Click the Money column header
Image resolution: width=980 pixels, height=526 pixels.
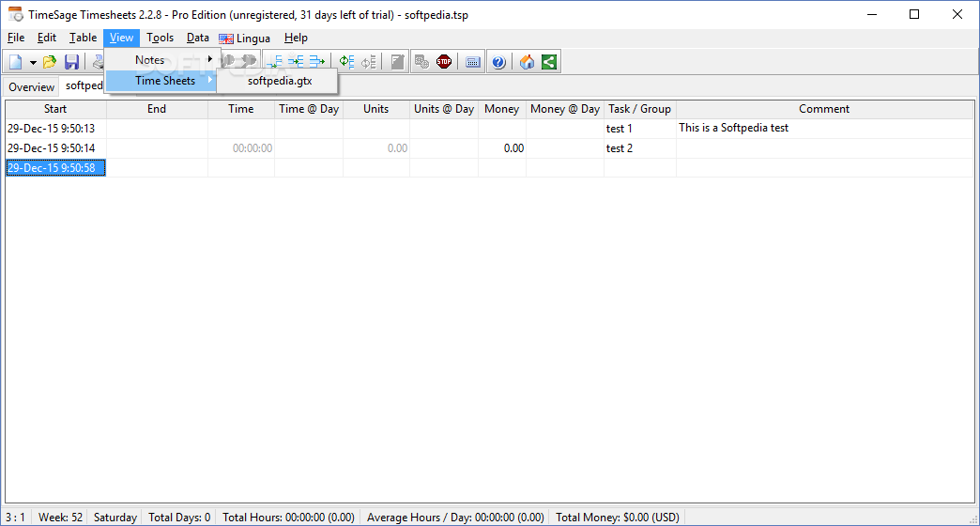[502, 109]
